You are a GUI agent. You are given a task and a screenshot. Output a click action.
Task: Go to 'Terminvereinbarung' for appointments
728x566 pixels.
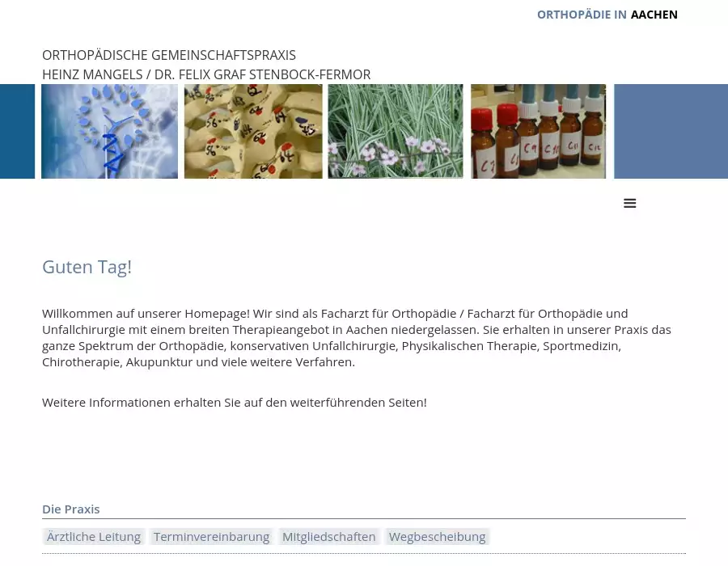click(211, 536)
